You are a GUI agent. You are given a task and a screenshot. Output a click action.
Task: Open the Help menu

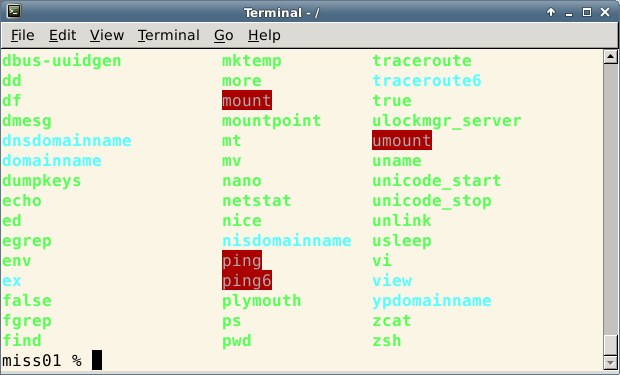coord(264,35)
